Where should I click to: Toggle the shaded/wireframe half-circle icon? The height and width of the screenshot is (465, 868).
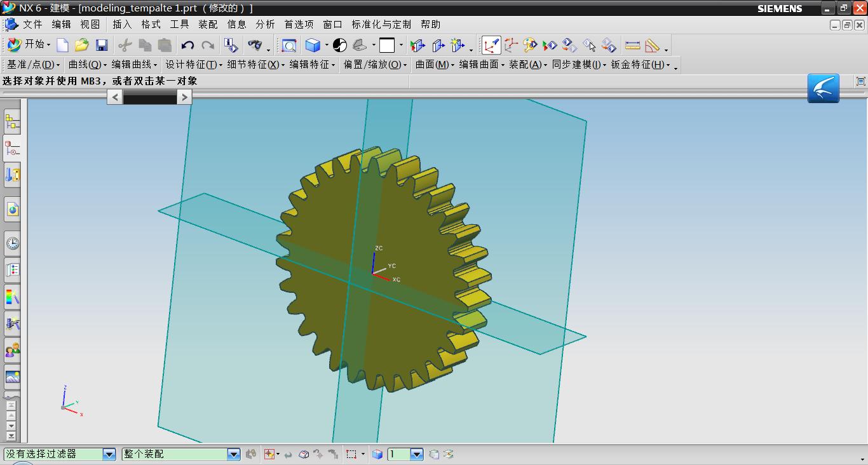click(x=340, y=45)
